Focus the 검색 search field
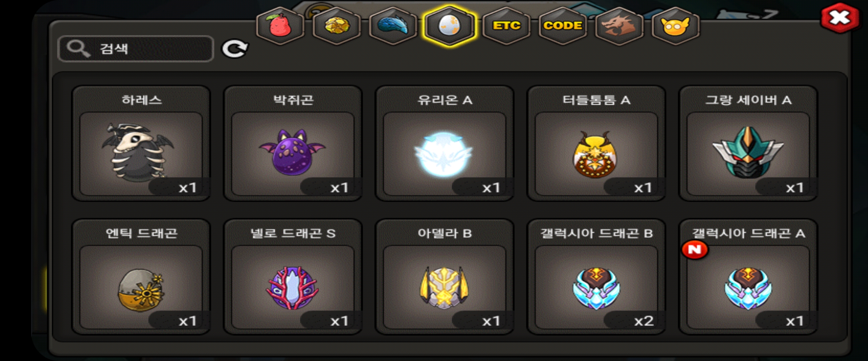 pos(136,48)
